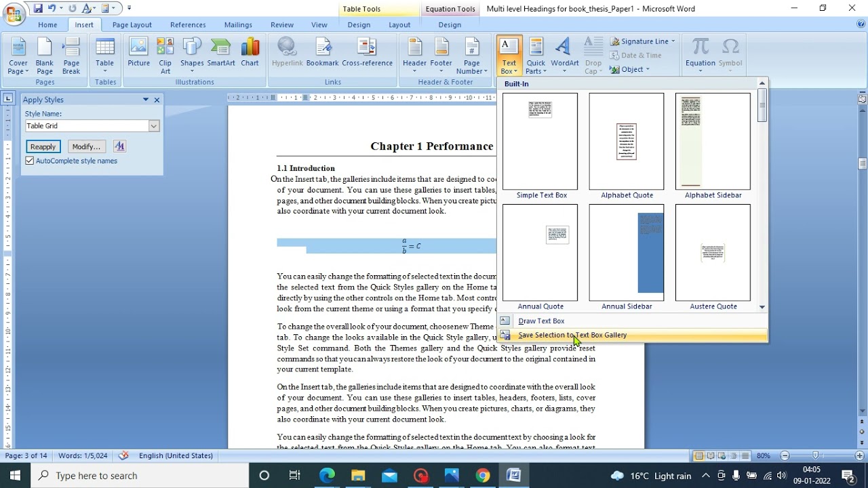868x488 pixels.
Task: Open the Equation gallery
Action: 700,56
